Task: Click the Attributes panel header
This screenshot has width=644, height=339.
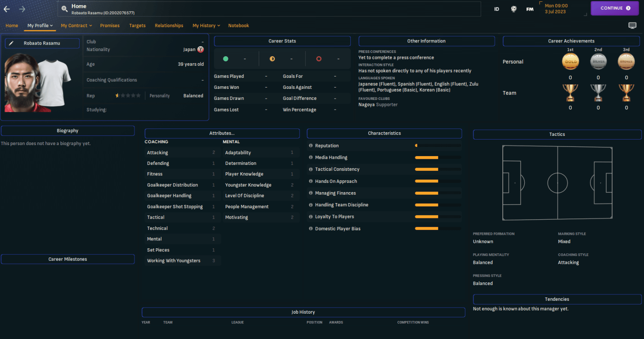Action: tap(222, 134)
